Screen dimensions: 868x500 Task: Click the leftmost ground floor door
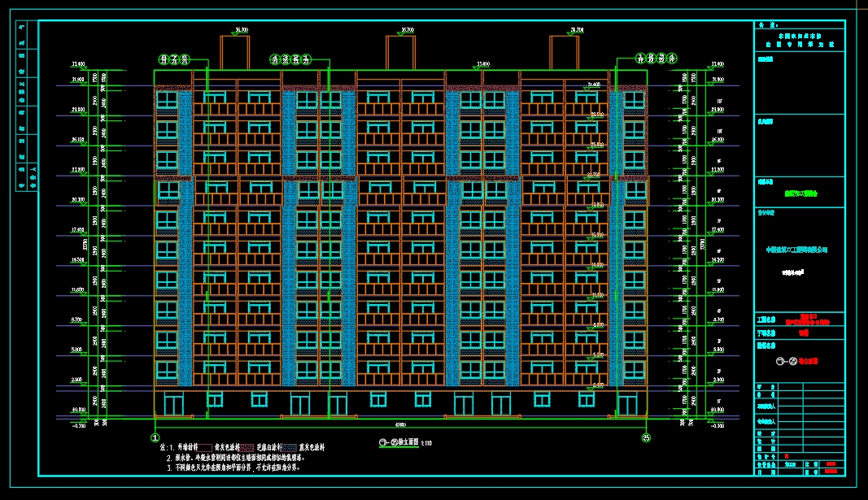[x=174, y=404]
